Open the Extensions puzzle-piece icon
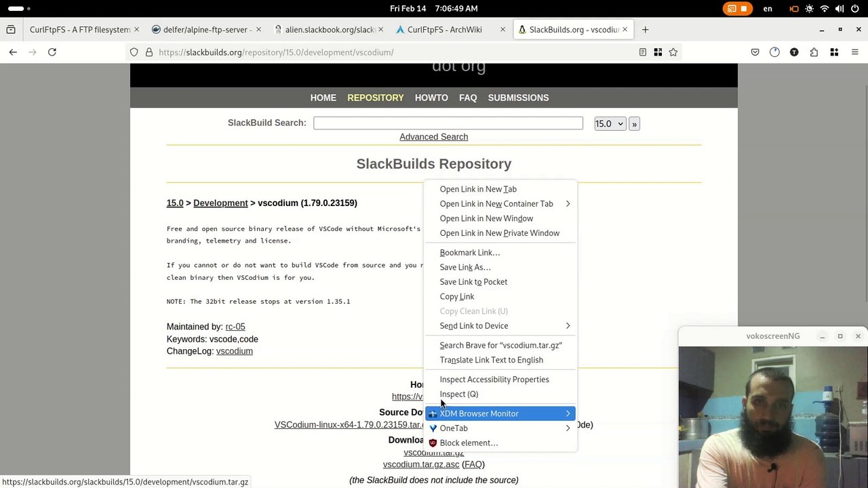The height and width of the screenshot is (488, 868). [x=814, y=52]
